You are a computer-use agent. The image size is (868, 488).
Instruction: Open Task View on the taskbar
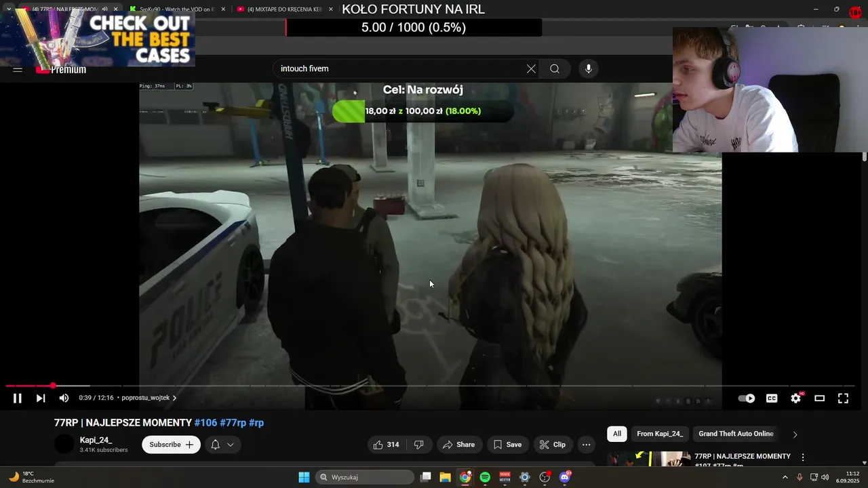click(x=426, y=477)
